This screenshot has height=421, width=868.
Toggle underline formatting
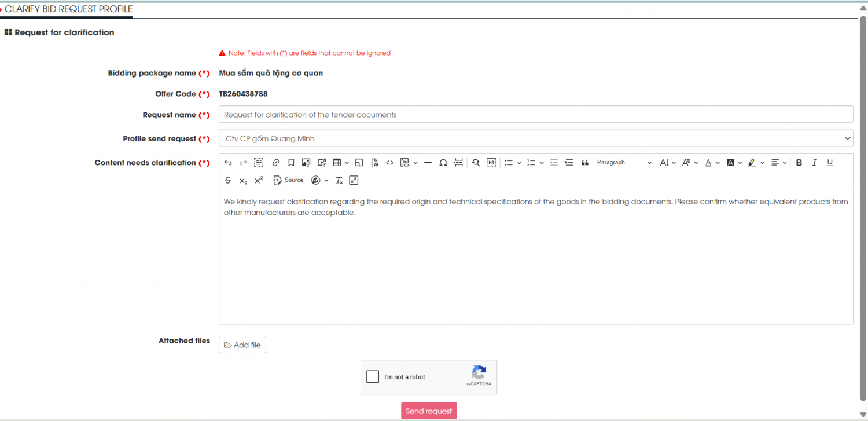click(829, 163)
